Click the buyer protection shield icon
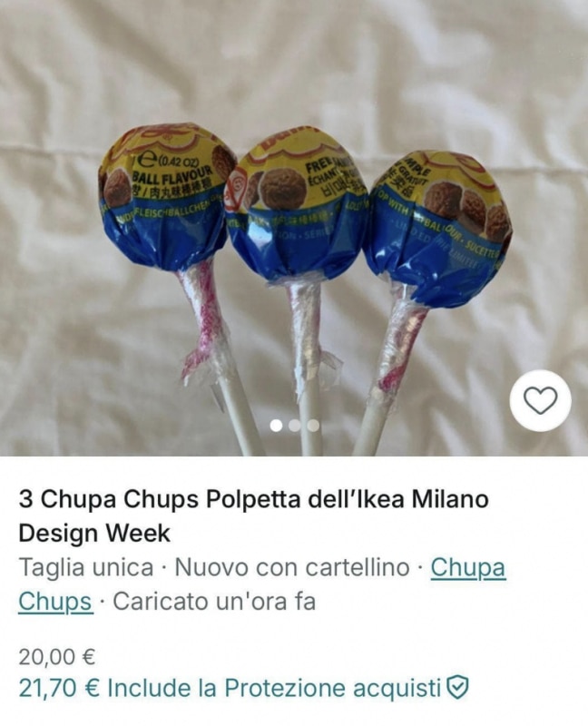 [x=457, y=688]
